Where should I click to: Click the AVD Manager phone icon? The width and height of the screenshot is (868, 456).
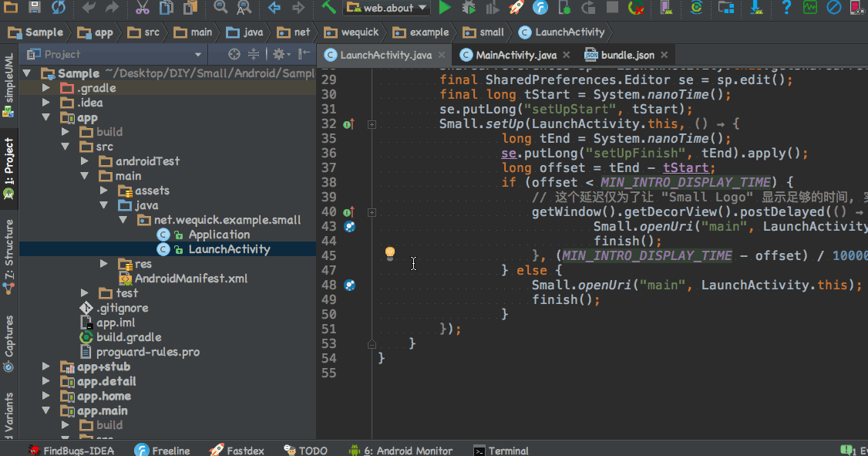coord(667,7)
